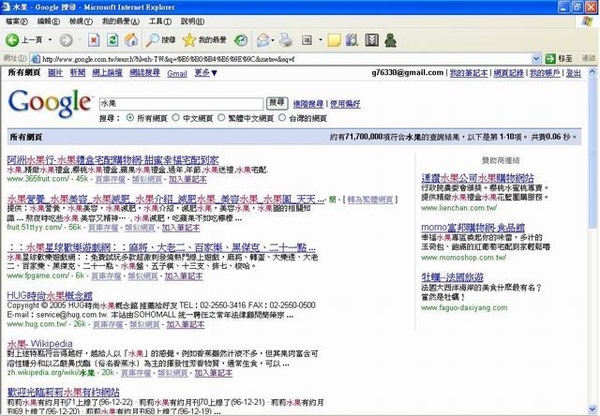Click 頁庫存檔 under www.365fruit.com result
The height and width of the screenshot is (416, 600).
pyautogui.click(x=110, y=179)
